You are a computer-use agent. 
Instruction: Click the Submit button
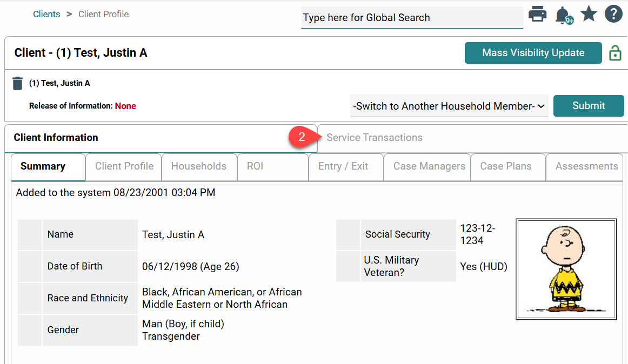(x=589, y=106)
